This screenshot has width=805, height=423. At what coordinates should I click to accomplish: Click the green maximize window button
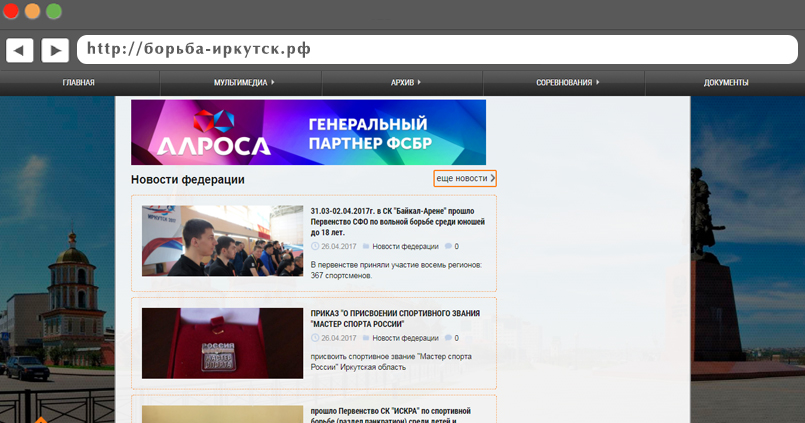click(54, 11)
